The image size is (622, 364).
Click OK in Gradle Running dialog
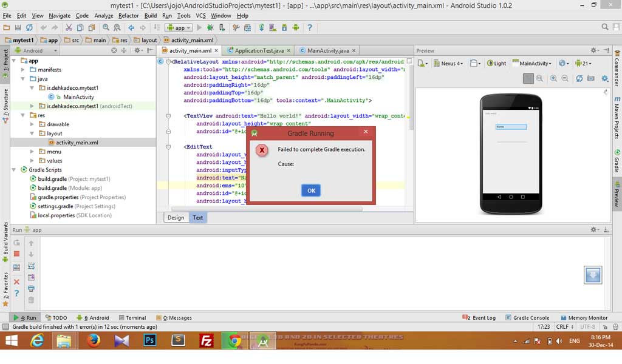click(311, 190)
